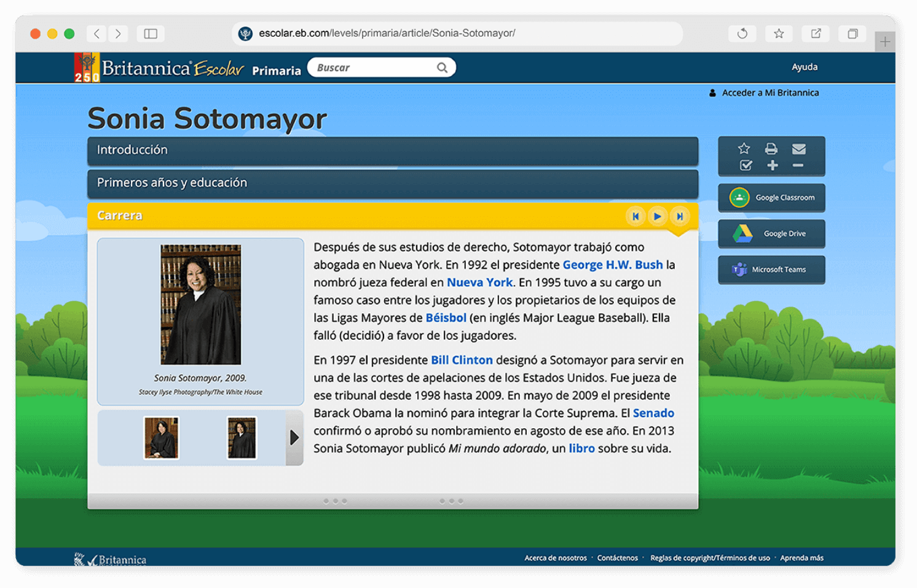This screenshot has height=588, width=917.
Task: Reload the page with refresh icon
Action: tap(742, 34)
